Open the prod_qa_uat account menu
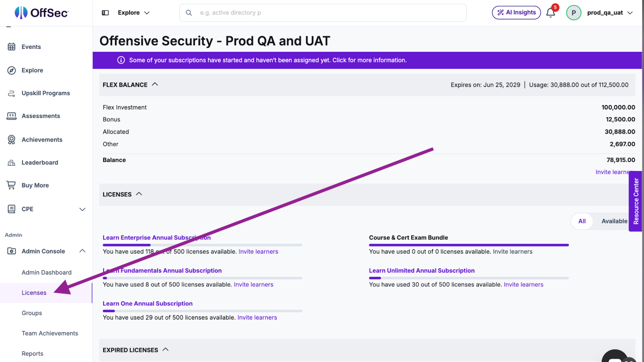This screenshot has width=644, height=362. (610, 13)
